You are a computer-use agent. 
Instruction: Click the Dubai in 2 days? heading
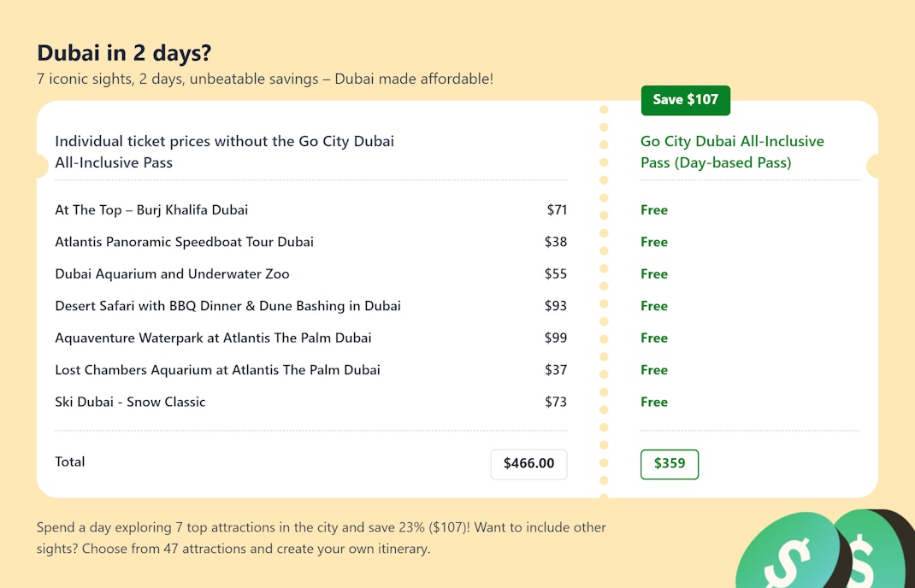point(124,53)
